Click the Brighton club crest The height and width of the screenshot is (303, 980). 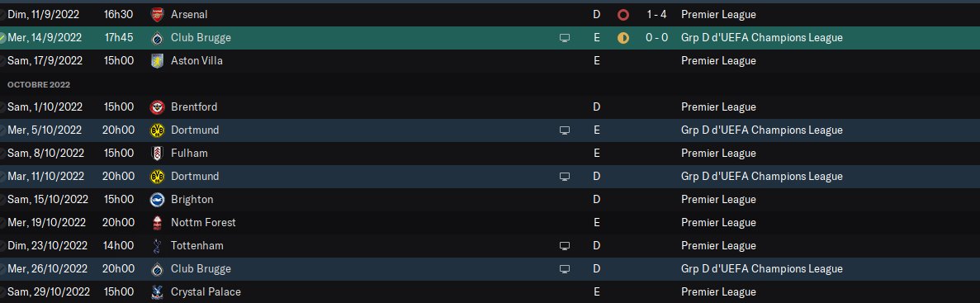(x=158, y=199)
